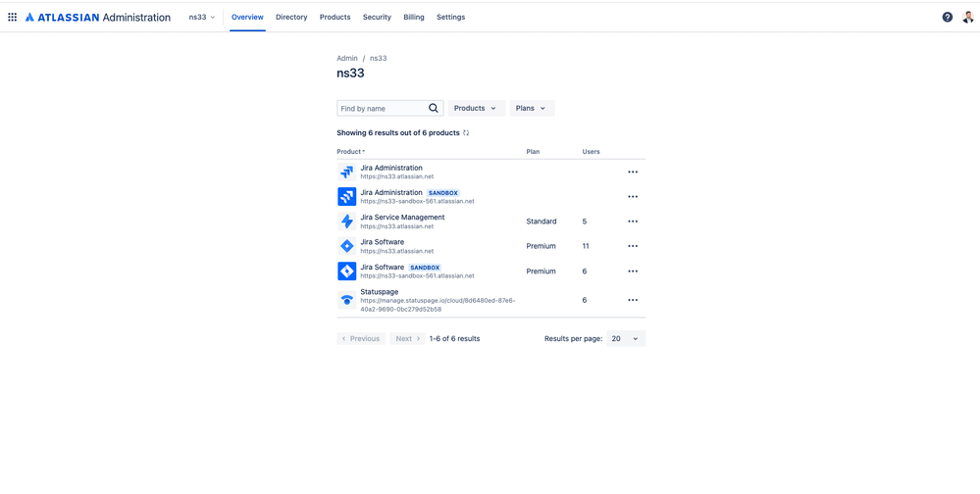Click the Premium plan of Jira Software sandbox
Image resolution: width=980 pixels, height=494 pixels.
(542, 272)
